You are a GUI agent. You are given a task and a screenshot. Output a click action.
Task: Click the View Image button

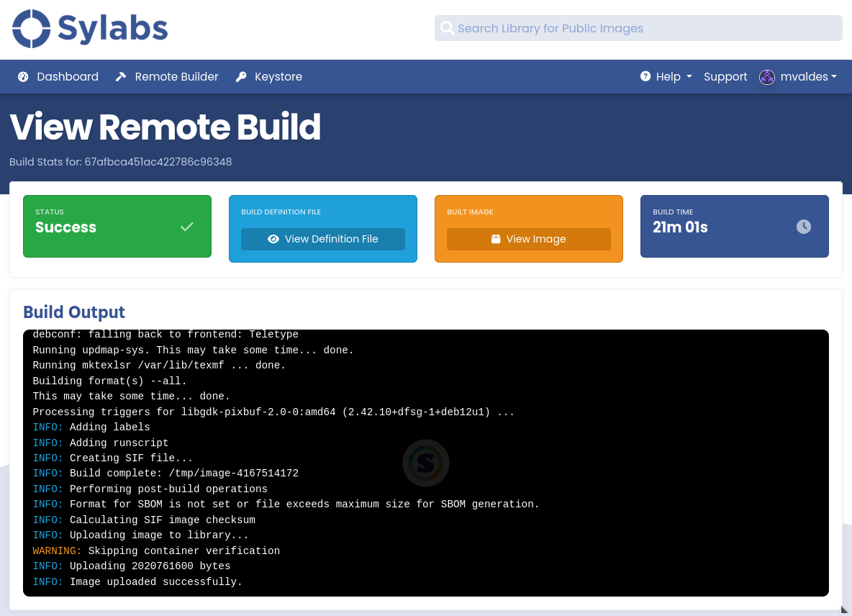[529, 239]
